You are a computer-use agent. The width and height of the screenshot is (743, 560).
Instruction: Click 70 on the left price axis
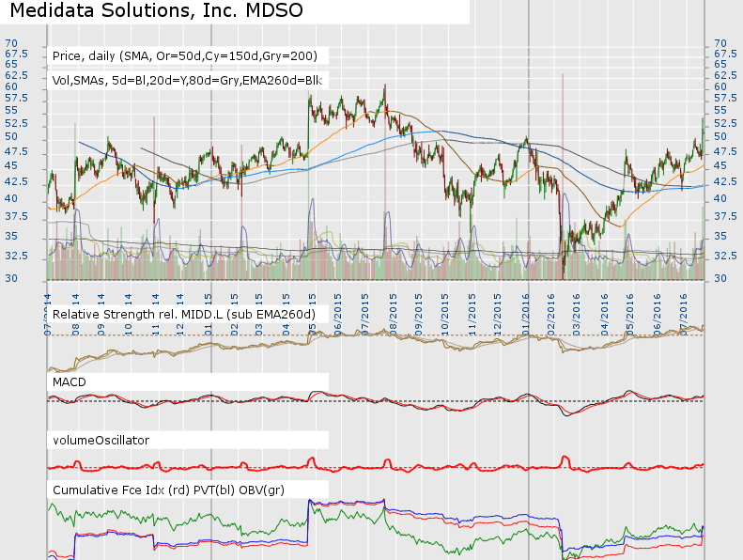click(x=11, y=43)
